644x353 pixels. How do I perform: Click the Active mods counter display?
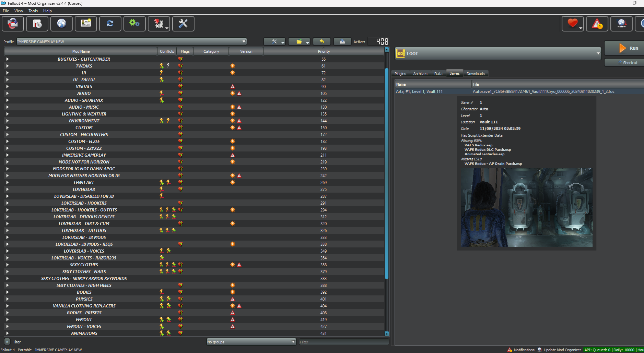tap(378, 41)
